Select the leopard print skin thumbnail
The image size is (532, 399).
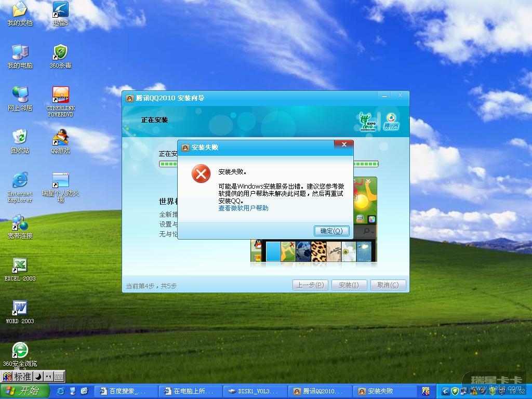(x=318, y=251)
